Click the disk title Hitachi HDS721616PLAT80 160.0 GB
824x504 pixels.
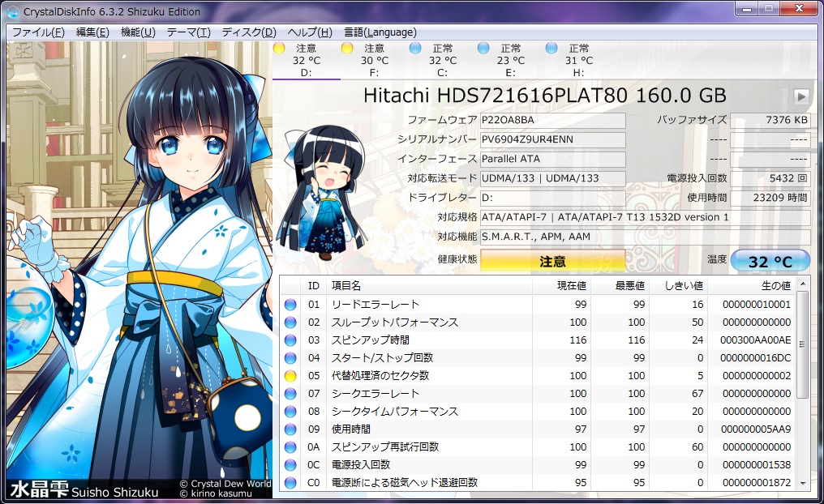(x=545, y=96)
